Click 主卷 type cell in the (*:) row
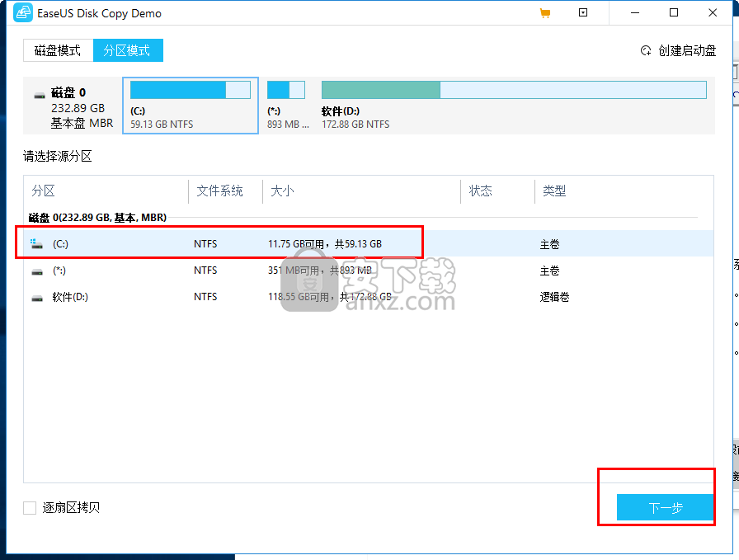The image size is (739, 560). coord(549,271)
